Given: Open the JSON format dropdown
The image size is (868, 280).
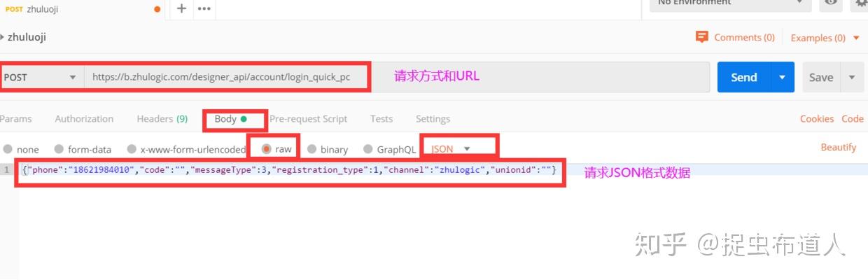Looking at the screenshot, I should coord(451,148).
